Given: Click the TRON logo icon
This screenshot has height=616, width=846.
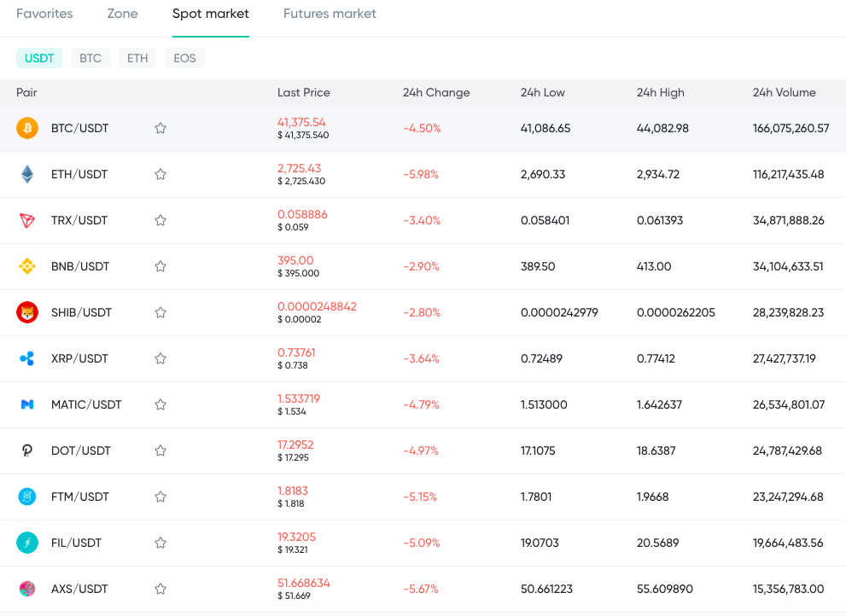Looking at the screenshot, I should point(27,221).
